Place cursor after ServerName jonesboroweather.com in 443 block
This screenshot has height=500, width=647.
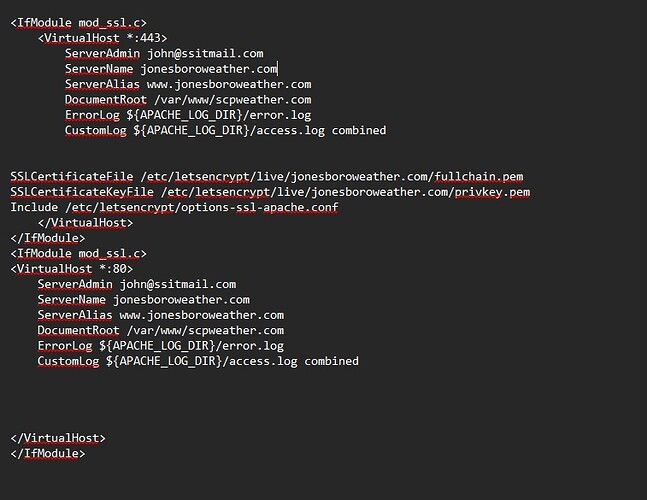(278, 69)
